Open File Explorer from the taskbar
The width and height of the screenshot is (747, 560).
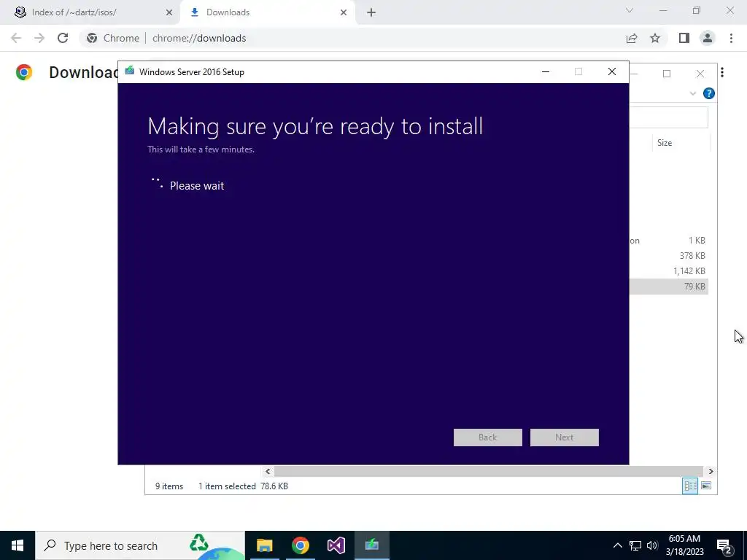[x=264, y=545]
